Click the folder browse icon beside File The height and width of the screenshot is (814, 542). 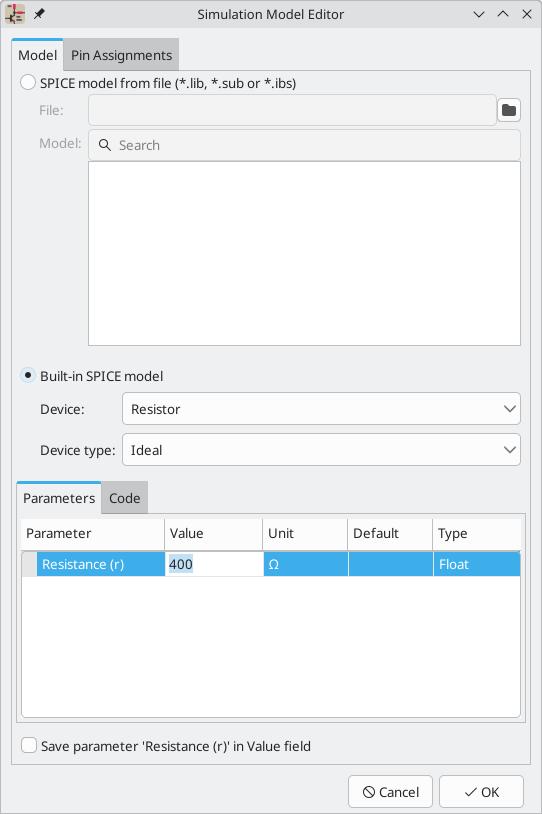tap(509, 110)
